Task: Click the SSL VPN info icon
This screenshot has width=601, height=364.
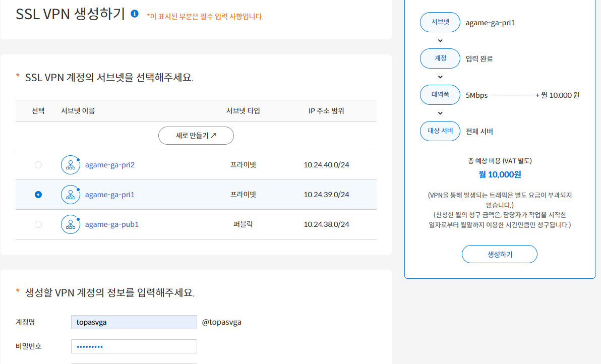Action: pyautogui.click(x=134, y=14)
